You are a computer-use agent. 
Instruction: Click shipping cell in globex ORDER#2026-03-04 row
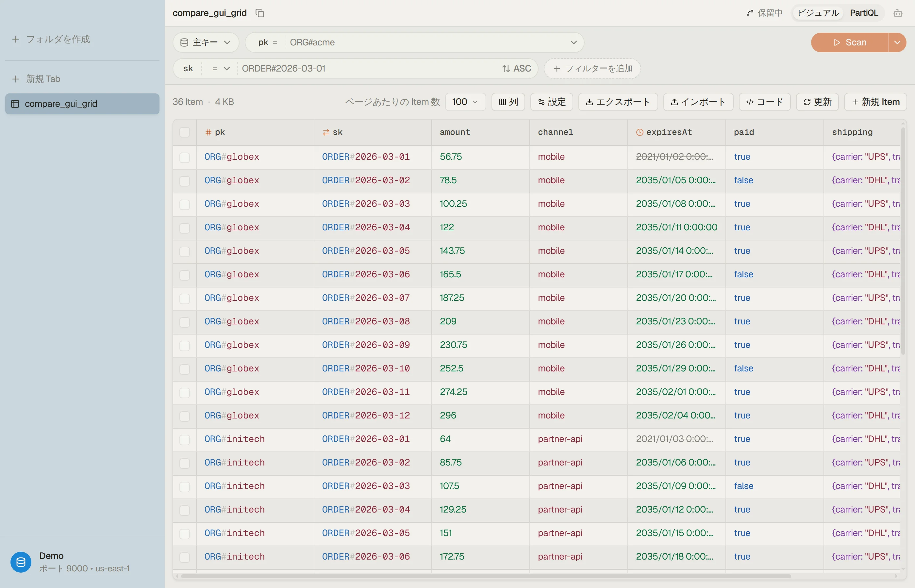pos(862,228)
